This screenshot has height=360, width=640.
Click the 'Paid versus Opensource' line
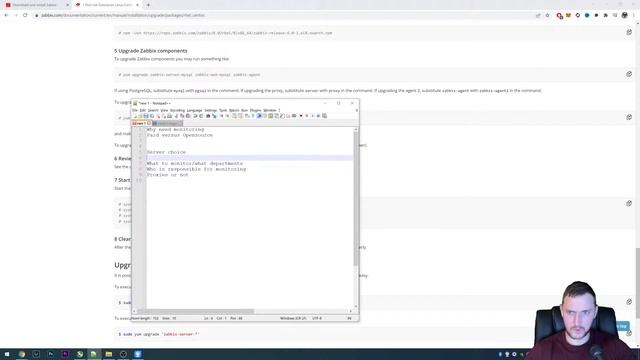(x=180, y=135)
